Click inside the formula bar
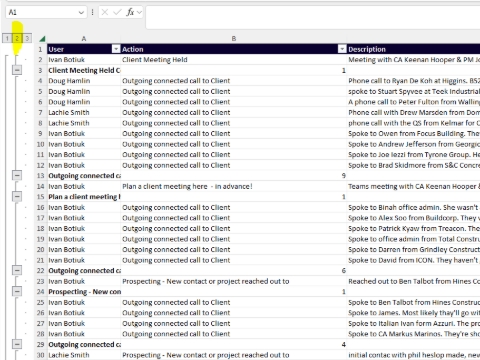Screen dimensions: 480x360 313,17
